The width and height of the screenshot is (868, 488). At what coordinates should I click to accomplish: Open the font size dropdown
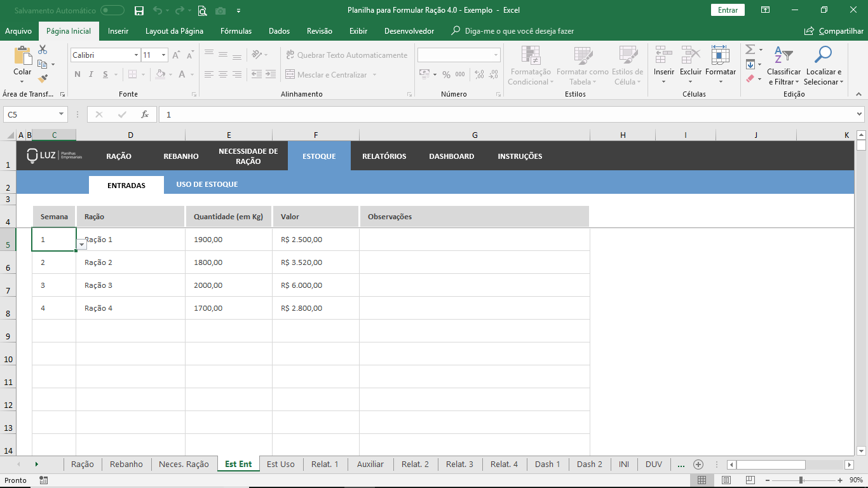(163, 55)
